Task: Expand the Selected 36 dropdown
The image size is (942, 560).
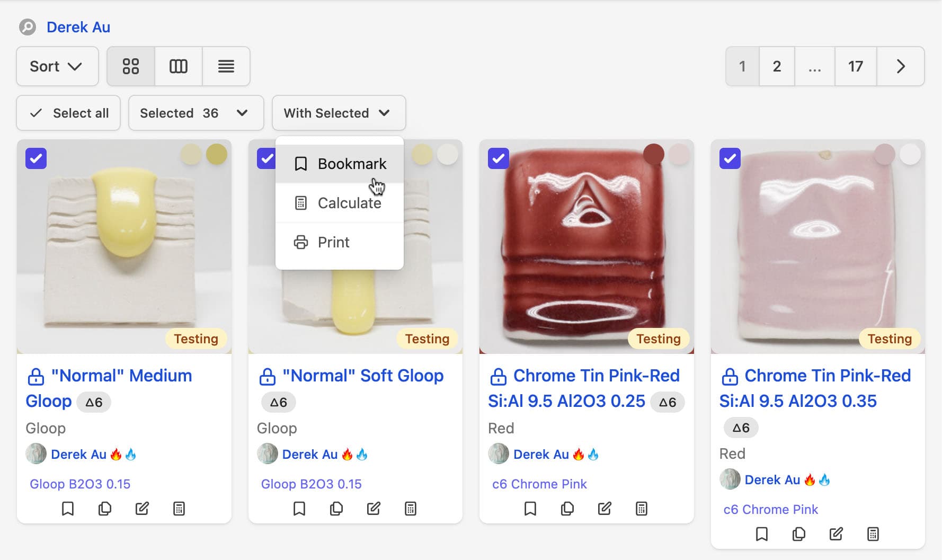Action: tap(195, 113)
